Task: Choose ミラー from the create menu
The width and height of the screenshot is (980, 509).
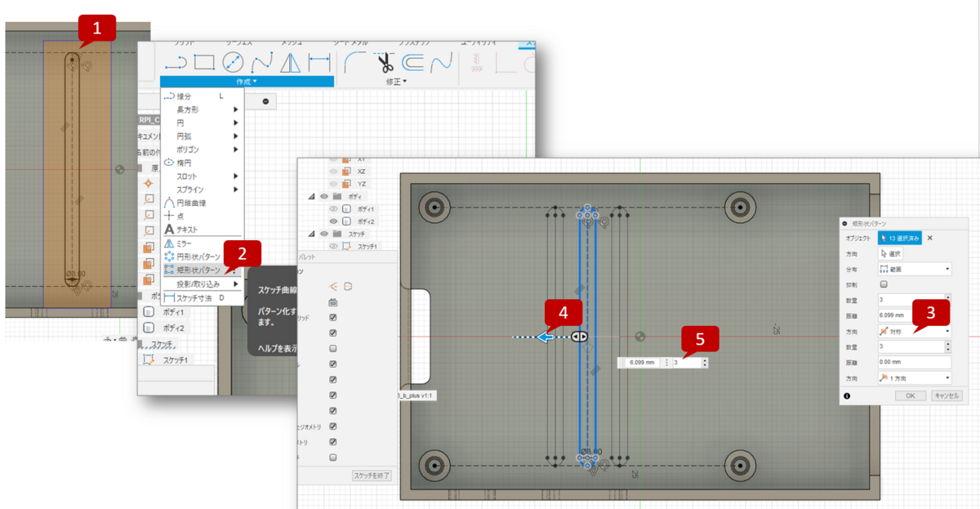Action: tap(202, 243)
